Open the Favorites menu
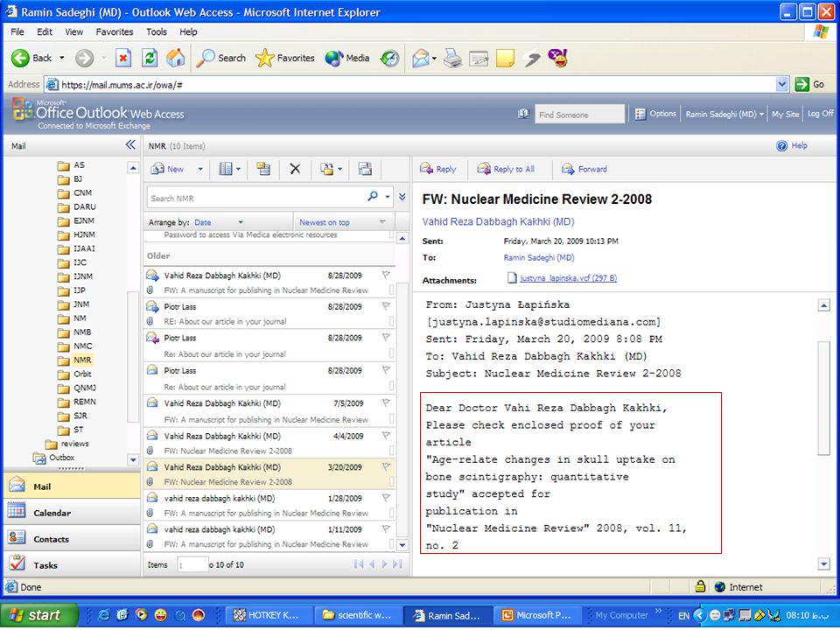The height and width of the screenshot is (630, 840). pos(114,31)
